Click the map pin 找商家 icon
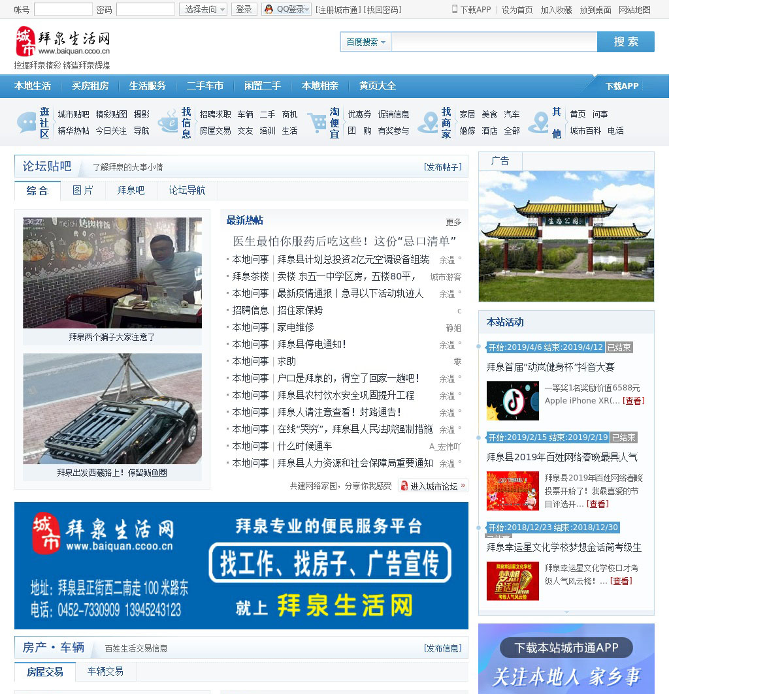Viewport: 784px width, 694px height. click(429, 122)
